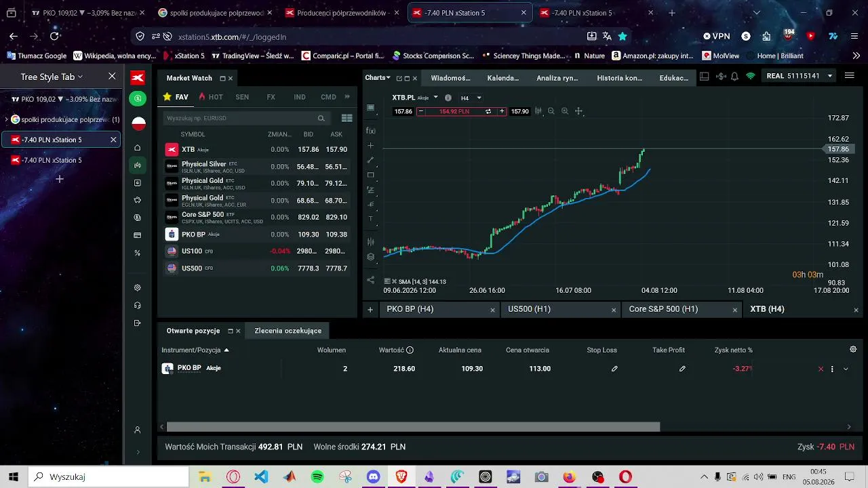Open Discord from the taskbar
868x488 pixels.
coord(373,477)
